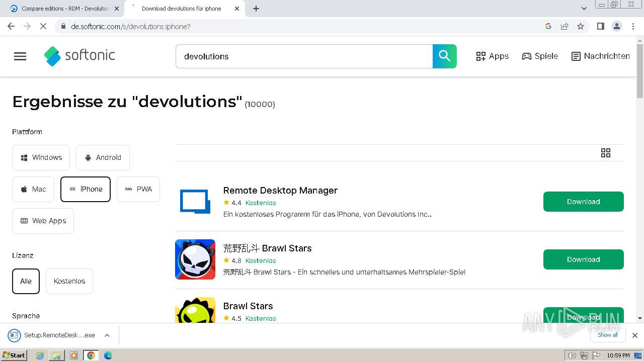Click the 10:59 PM system clock

618,355
